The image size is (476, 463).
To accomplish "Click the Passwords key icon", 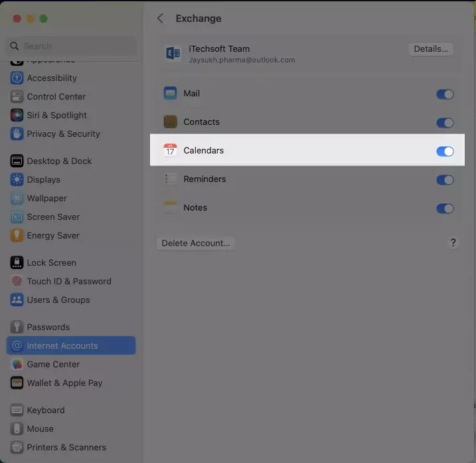I will tap(17, 327).
